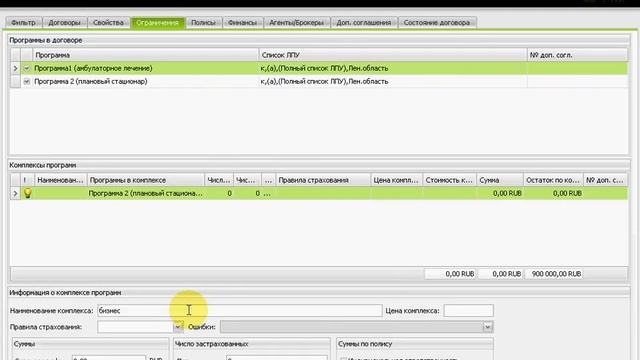This screenshot has height=360, width=640.
Task: Click ellipsis cell in complex programs row
Action: pos(268,193)
